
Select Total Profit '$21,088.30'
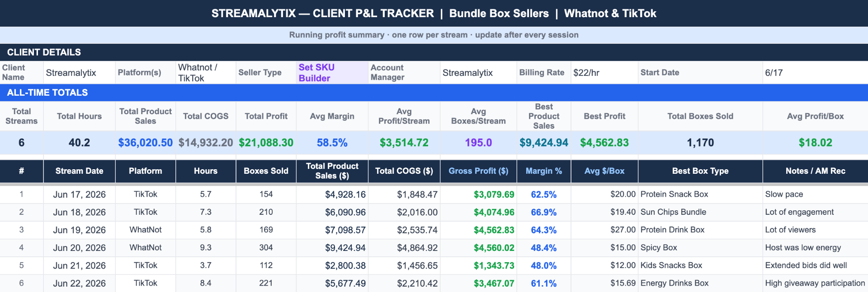tap(266, 143)
